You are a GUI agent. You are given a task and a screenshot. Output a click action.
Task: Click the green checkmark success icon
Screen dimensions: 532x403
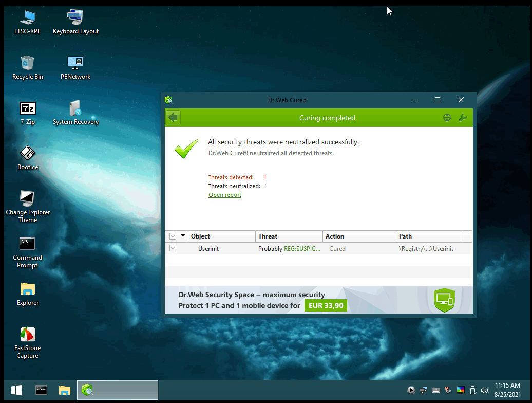[186, 149]
